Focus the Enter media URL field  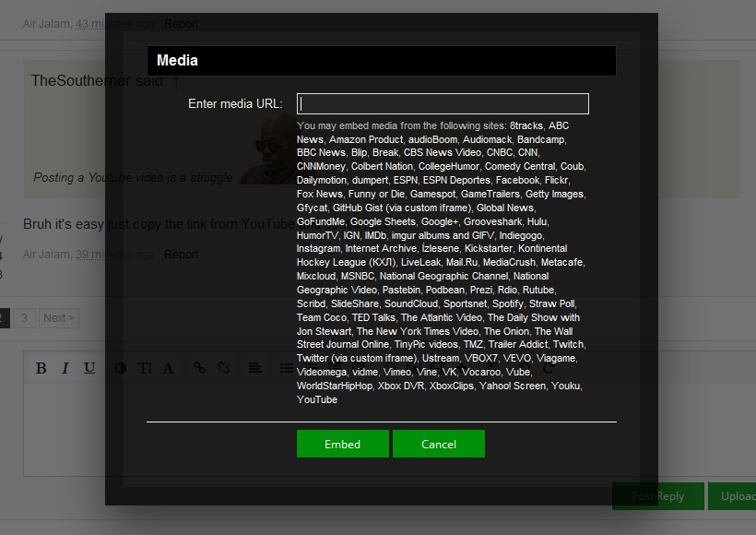tap(443, 103)
